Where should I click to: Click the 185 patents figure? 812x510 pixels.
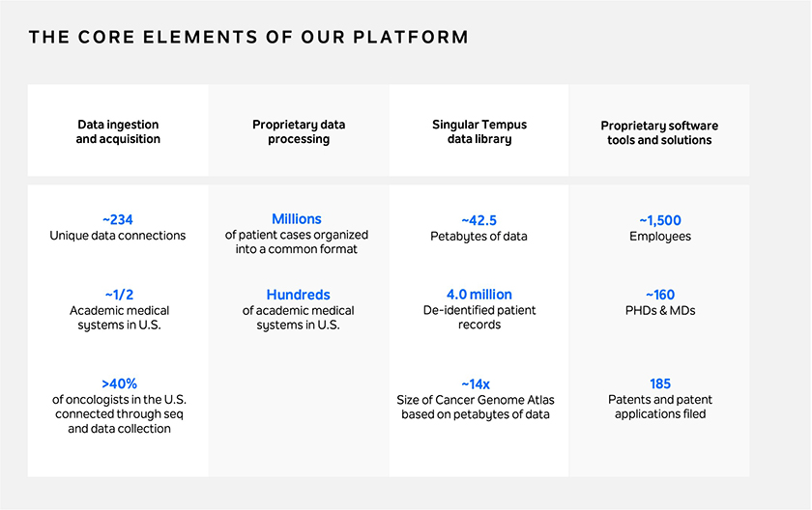pyautogui.click(x=660, y=383)
